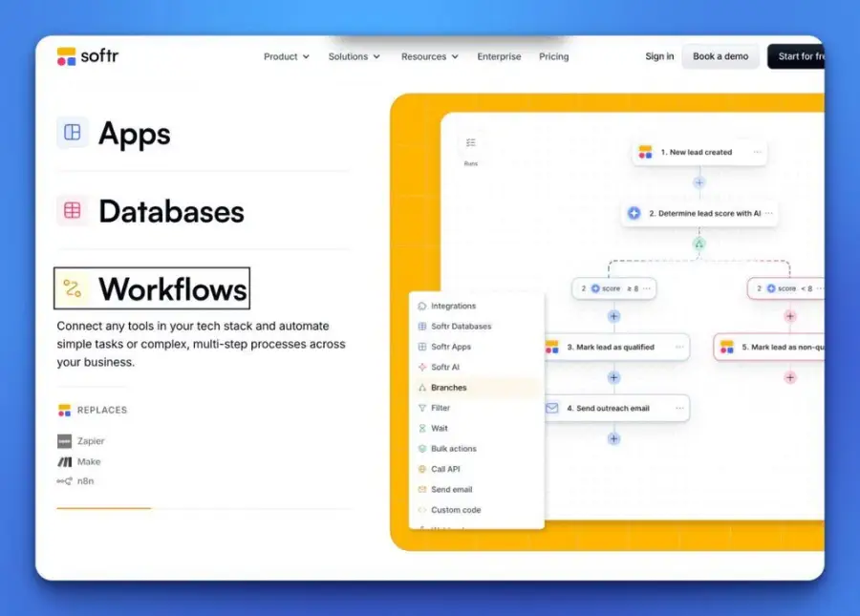Open options for Mark lead as qualified
Viewport: 860px width, 616px height.
click(x=679, y=347)
